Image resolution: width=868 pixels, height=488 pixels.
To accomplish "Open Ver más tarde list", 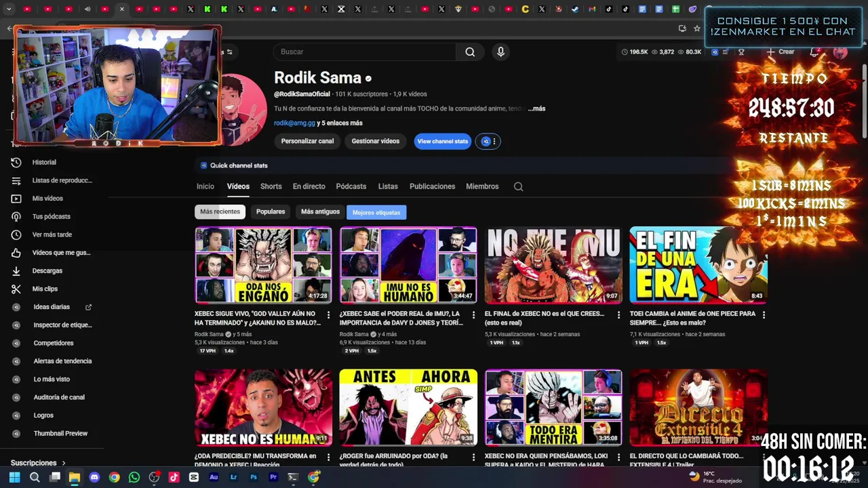I will pyautogui.click(x=52, y=235).
